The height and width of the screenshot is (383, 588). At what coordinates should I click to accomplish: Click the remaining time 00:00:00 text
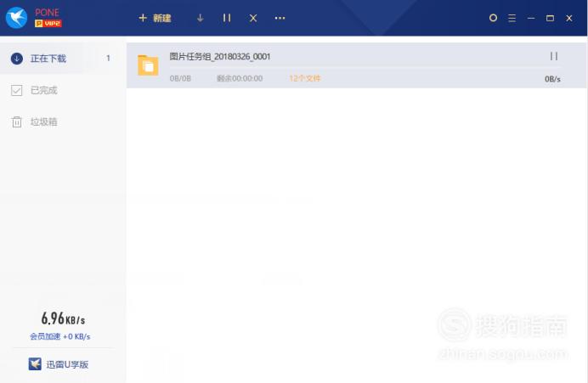[x=240, y=78]
